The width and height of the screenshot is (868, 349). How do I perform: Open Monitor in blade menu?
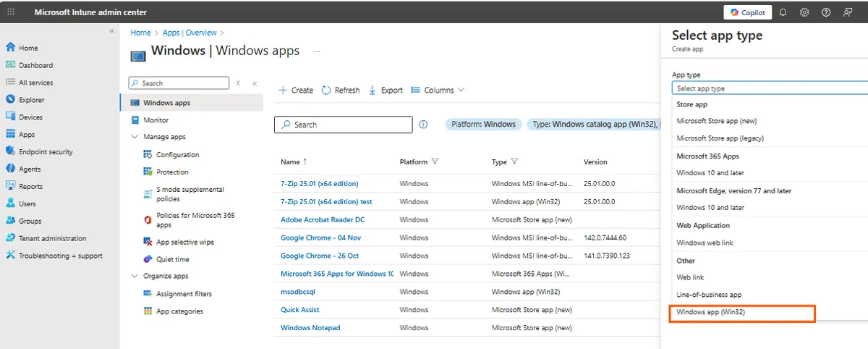[x=156, y=120]
